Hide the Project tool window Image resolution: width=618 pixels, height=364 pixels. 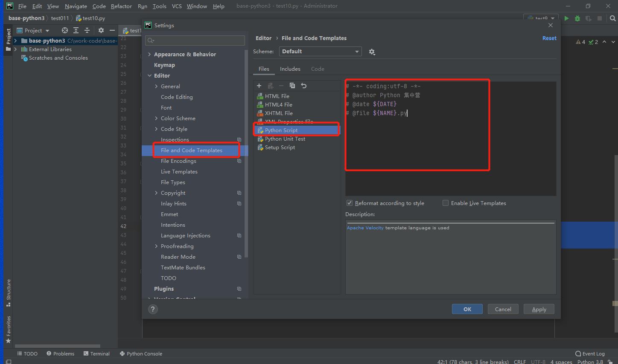112,30
